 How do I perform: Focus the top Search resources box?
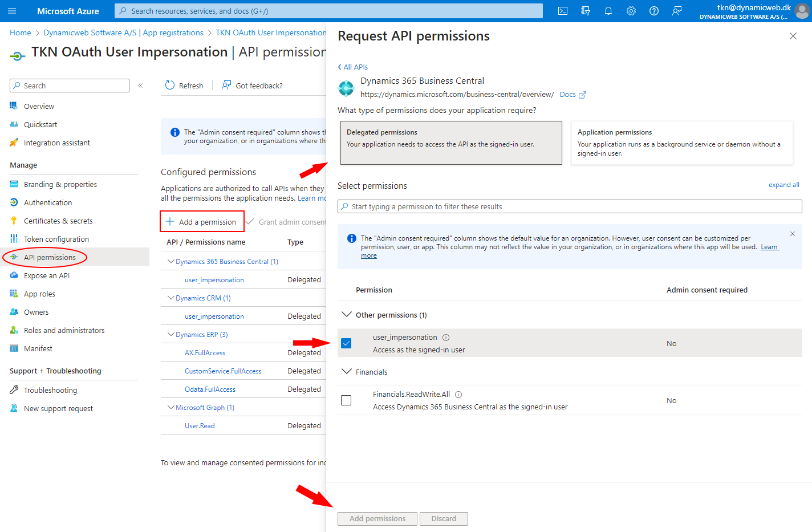[x=328, y=11]
